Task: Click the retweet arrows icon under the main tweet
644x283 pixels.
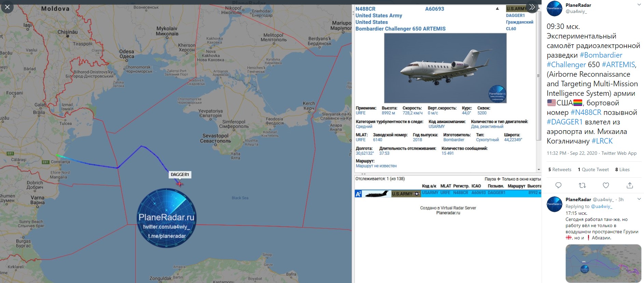Action: click(x=582, y=185)
